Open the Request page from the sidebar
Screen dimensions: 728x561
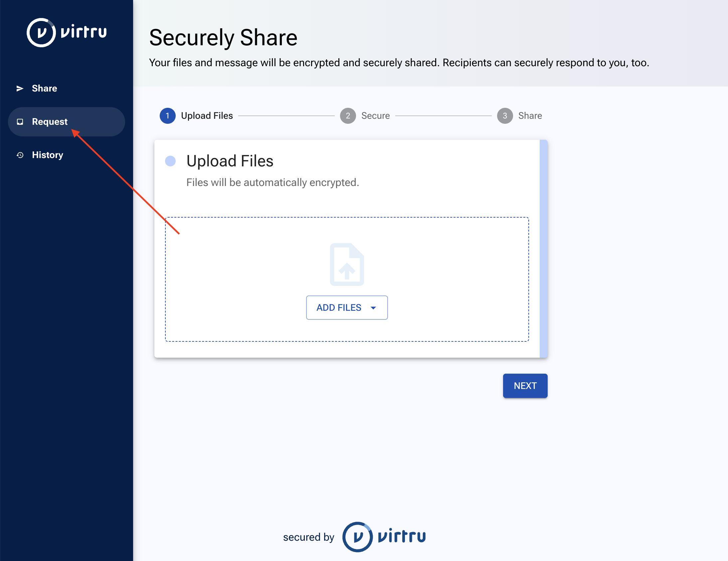[x=49, y=122]
